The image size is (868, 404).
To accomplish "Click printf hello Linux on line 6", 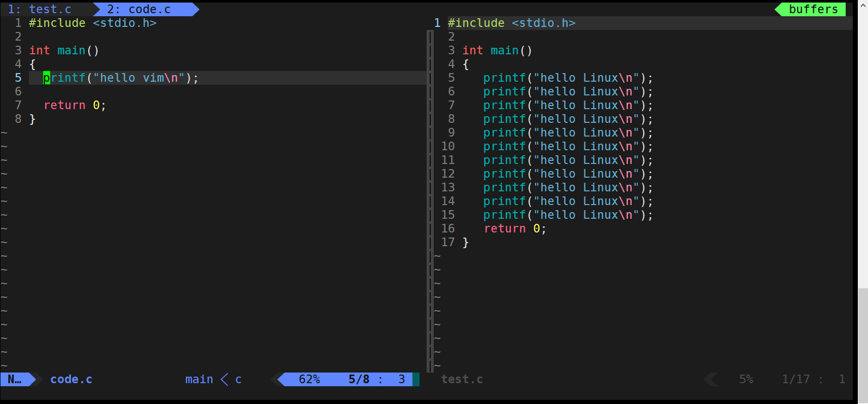I will coord(568,91).
